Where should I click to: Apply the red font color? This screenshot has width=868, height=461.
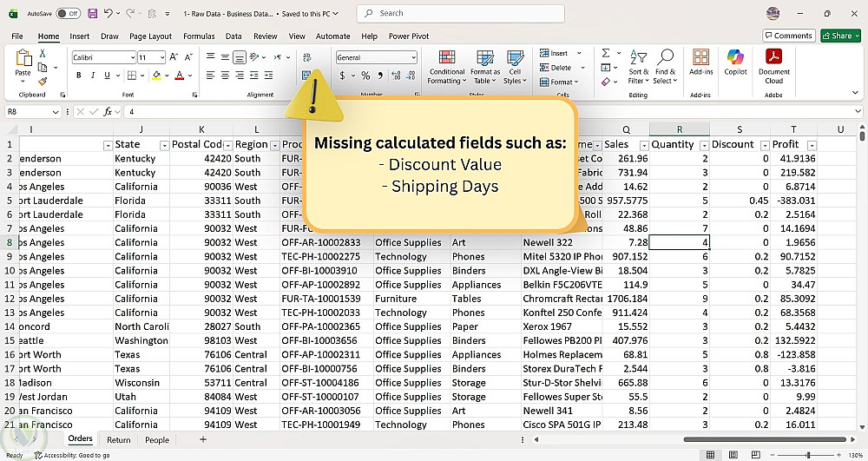click(180, 76)
